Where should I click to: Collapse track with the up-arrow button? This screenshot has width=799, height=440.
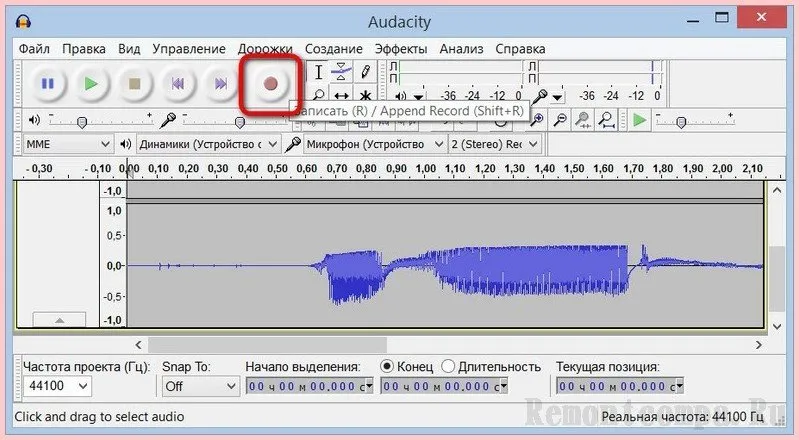[60, 320]
